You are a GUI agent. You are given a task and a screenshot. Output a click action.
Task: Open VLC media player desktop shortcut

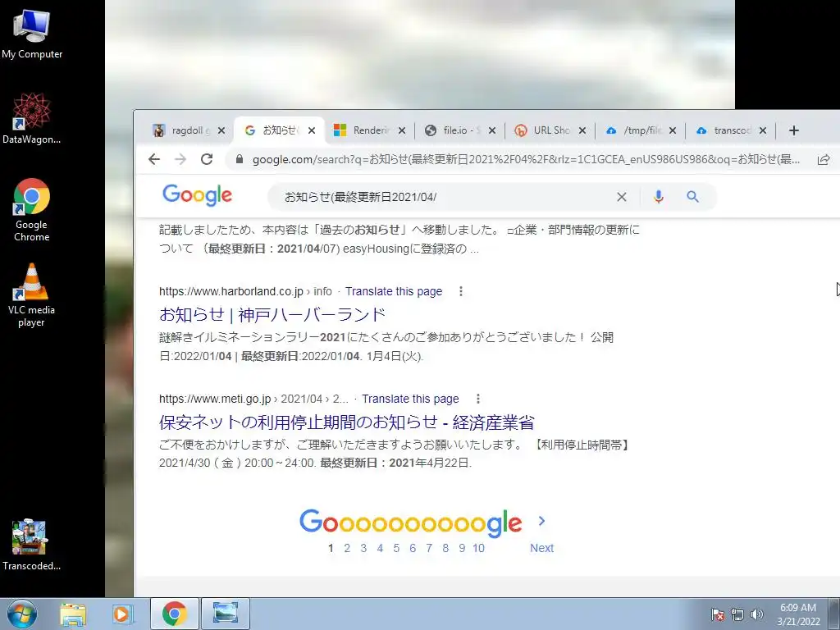click(32, 294)
